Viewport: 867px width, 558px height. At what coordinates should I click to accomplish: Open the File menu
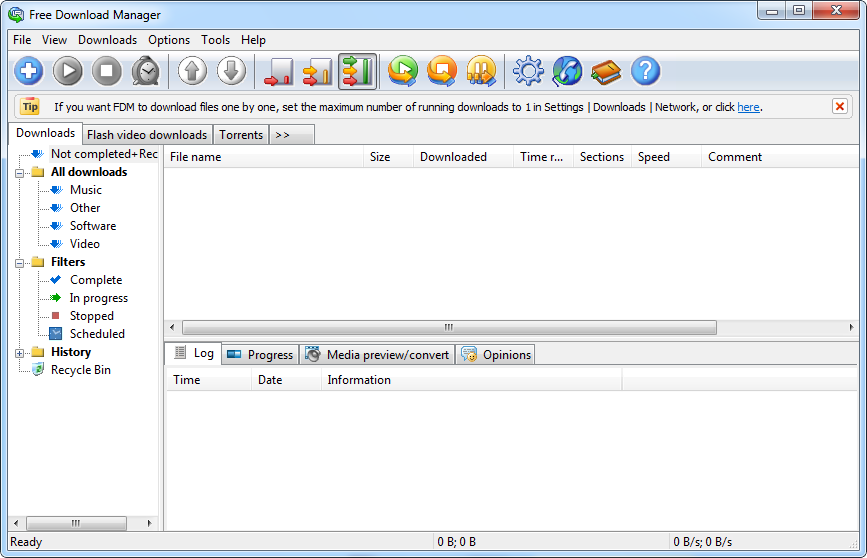coord(22,40)
